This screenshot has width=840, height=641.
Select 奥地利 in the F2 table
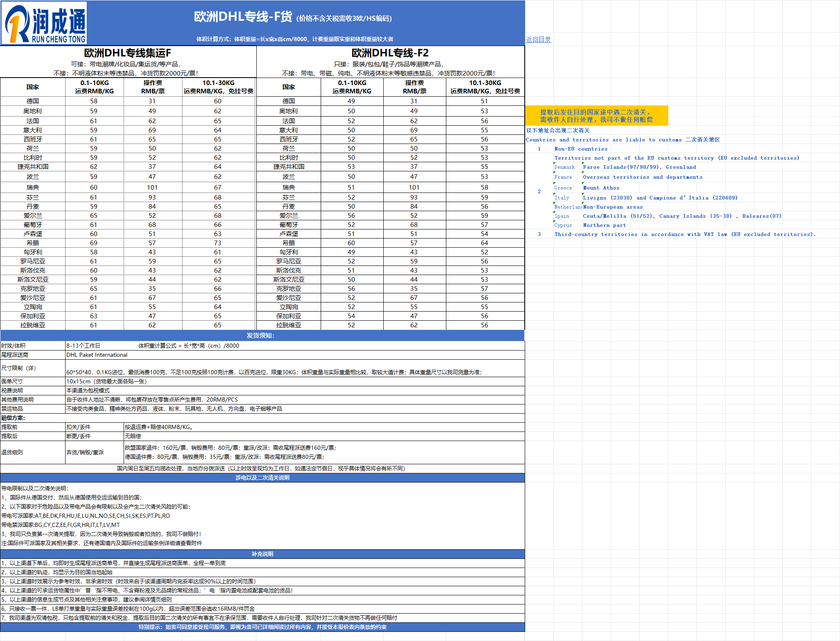click(289, 111)
